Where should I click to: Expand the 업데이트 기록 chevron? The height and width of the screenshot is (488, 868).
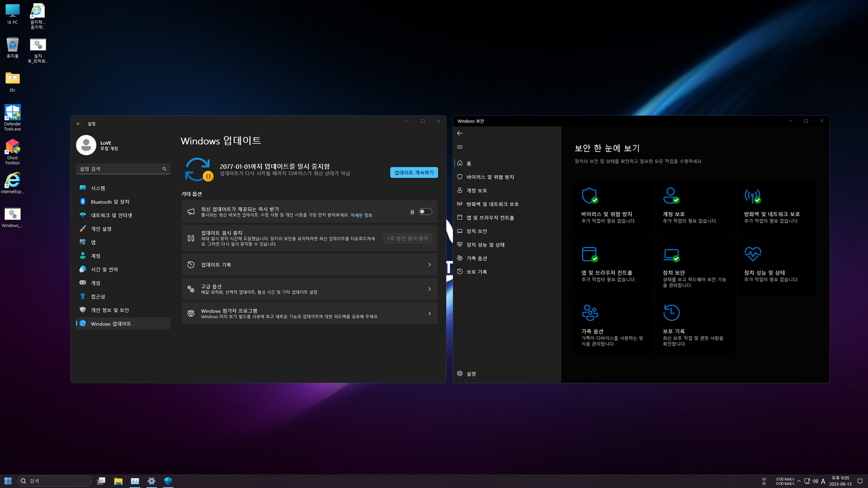430,265
